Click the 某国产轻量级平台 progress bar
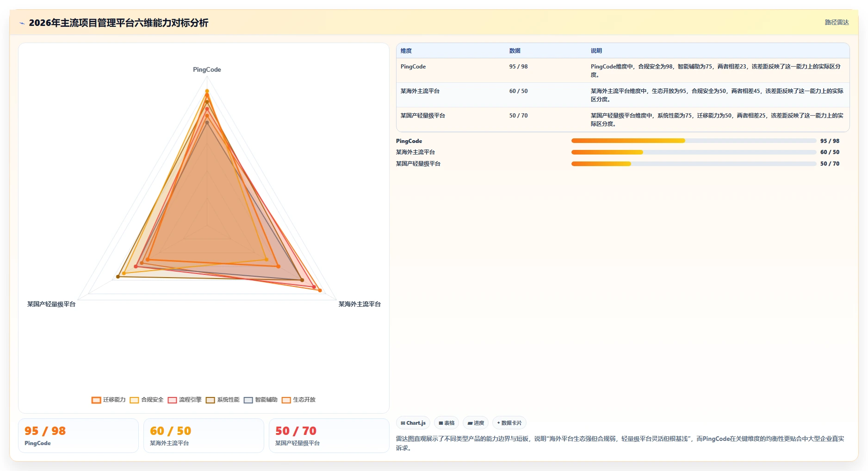The width and height of the screenshot is (868, 471). pos(694,164)
